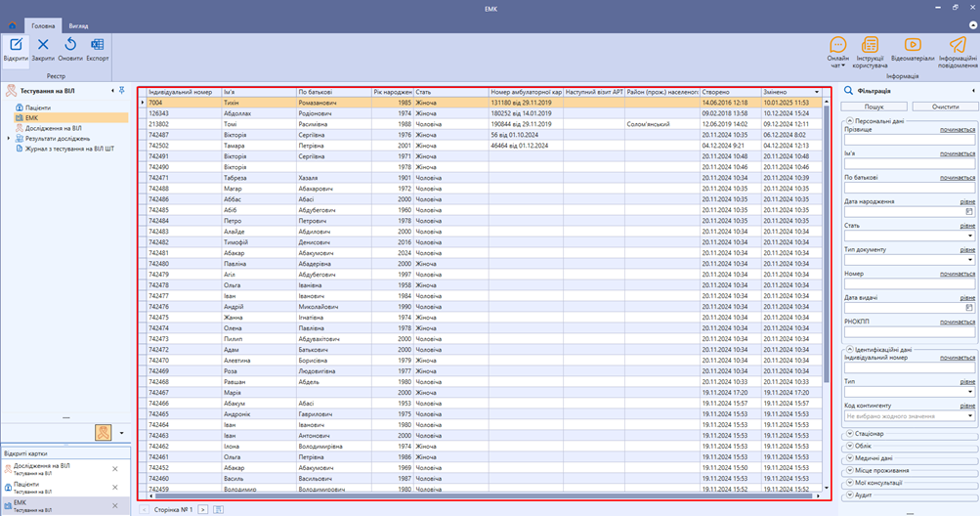The height and width of the screenshot is (516, 980).
Task: Open the Код контингенту combo box
Action: click(970, 415)
